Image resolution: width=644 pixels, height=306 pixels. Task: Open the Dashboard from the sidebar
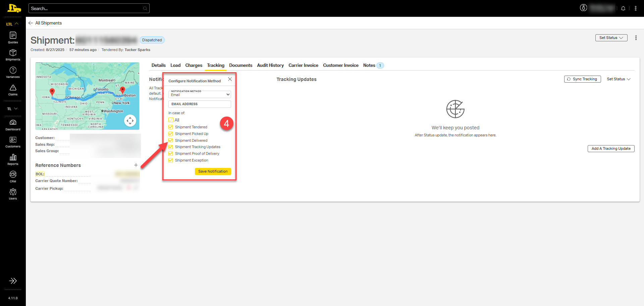coord(13,125)
